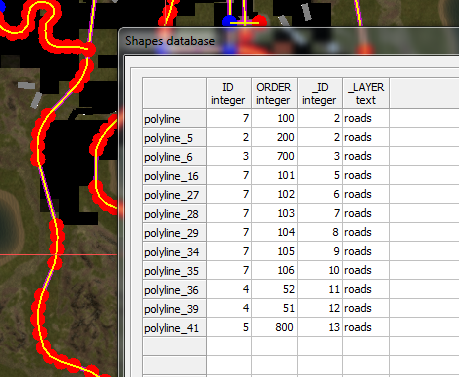Select the polyline_34 row header

[x=174, y=251]
